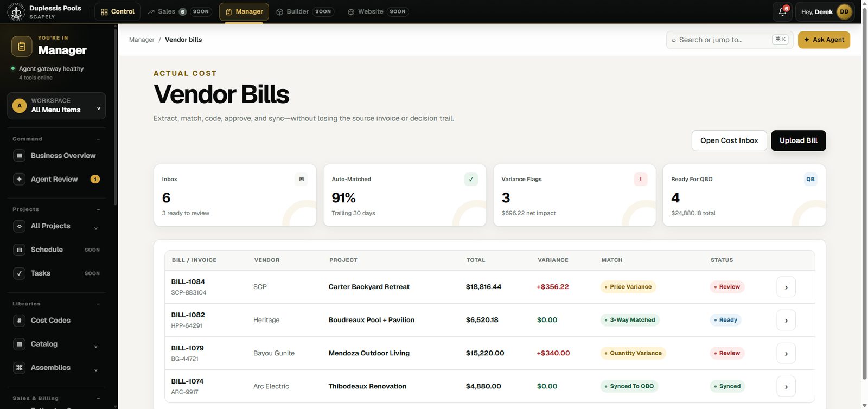Open details arrow for BILL-1082

click(x=786, y=320)
